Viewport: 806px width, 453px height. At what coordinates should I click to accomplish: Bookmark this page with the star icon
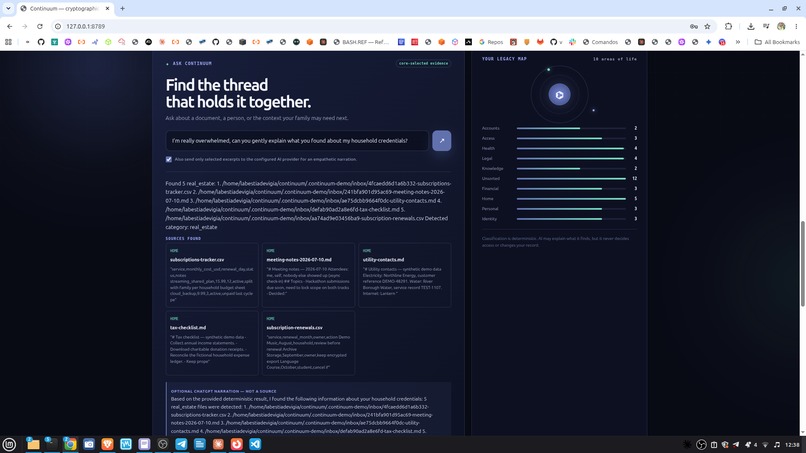pos(707,26)
